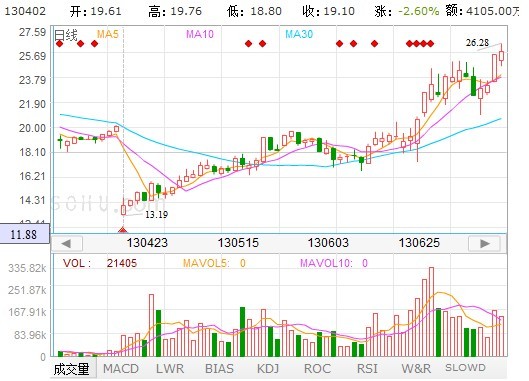Click the 14.31 price axis label
Screen dimensions: 529x381
(x=32, y=200)
